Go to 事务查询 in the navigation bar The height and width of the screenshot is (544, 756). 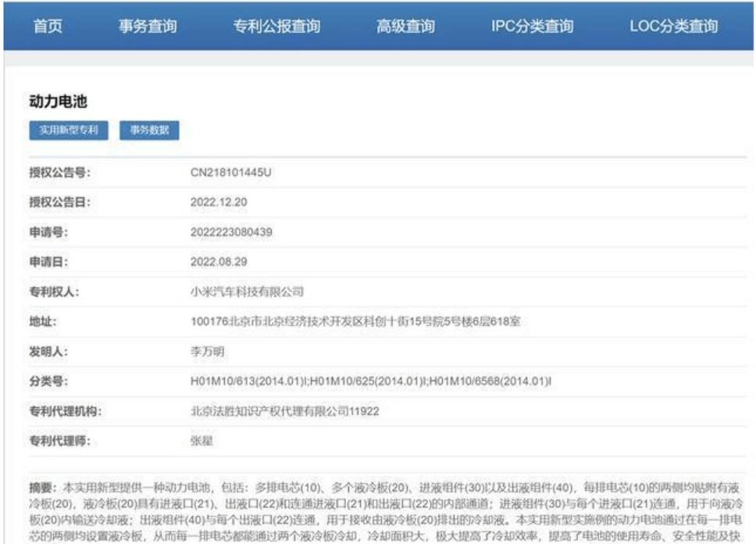click(x=148, y=26)
